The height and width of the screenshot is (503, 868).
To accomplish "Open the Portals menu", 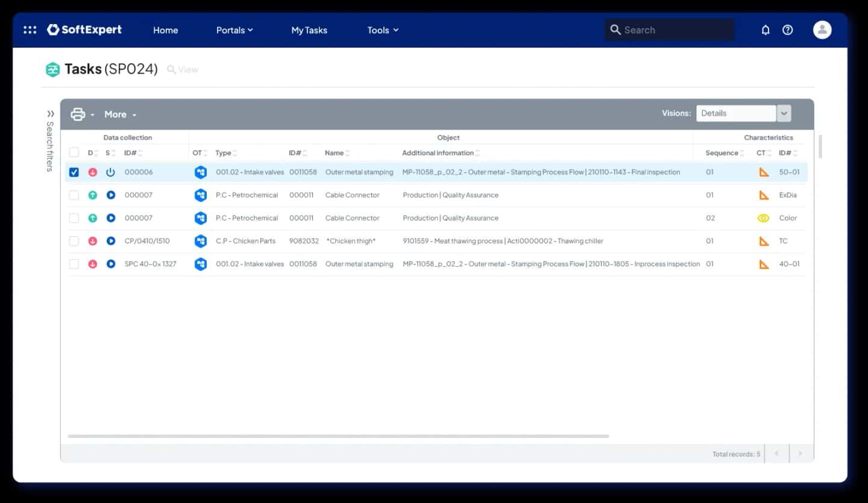I will coord(234,30).
